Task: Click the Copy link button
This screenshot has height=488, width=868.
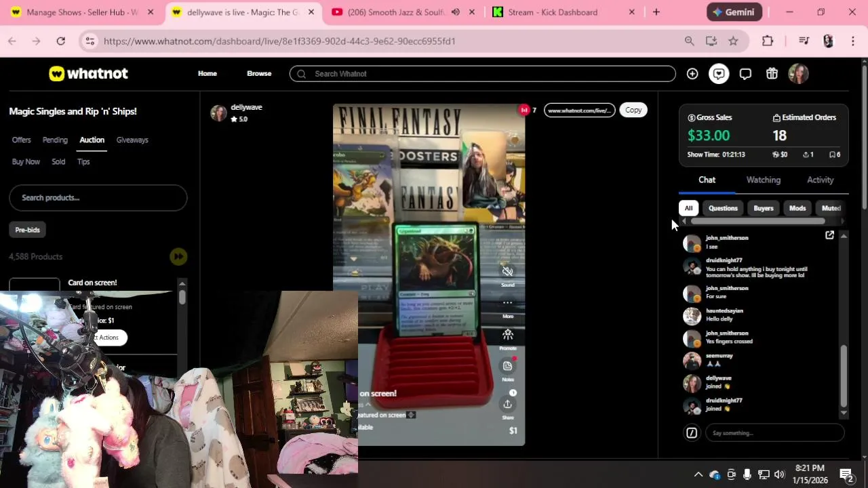Action: tap(633, 110)
